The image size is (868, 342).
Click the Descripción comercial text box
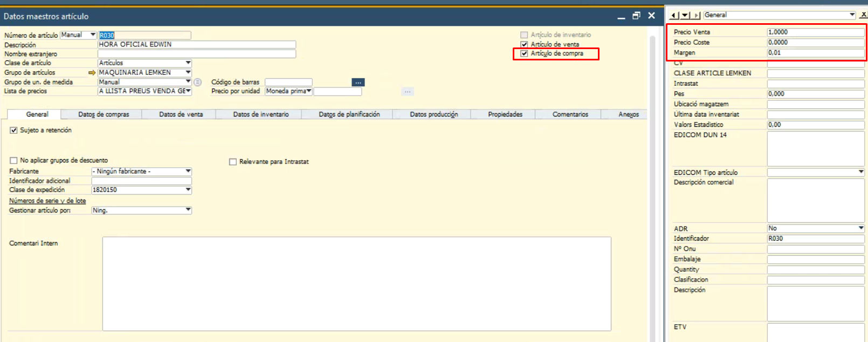click(816, 200)
